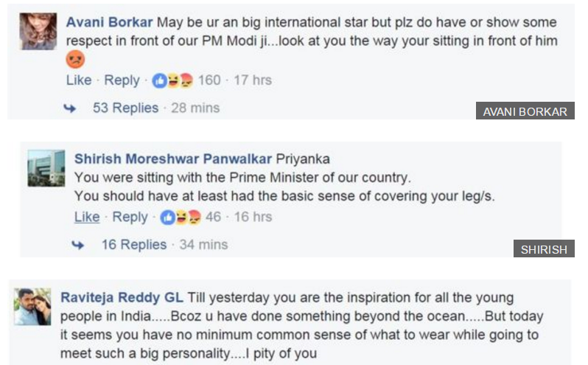Screen dimensions: 588x365
Task: View reaction icons on Avani's comment
Action: tap(172, 80)
